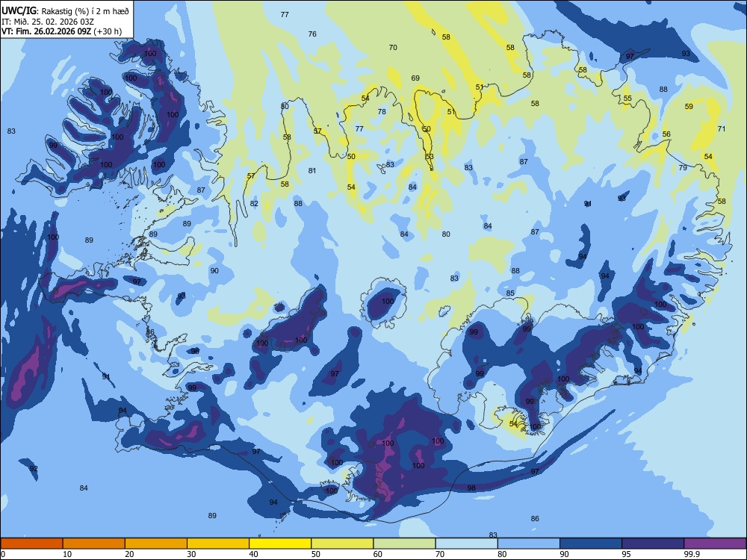This screenshot has width=747, height=560.
Task: Pick the dark blue 90–95 legend swatch
Action: tap(591, 544)
